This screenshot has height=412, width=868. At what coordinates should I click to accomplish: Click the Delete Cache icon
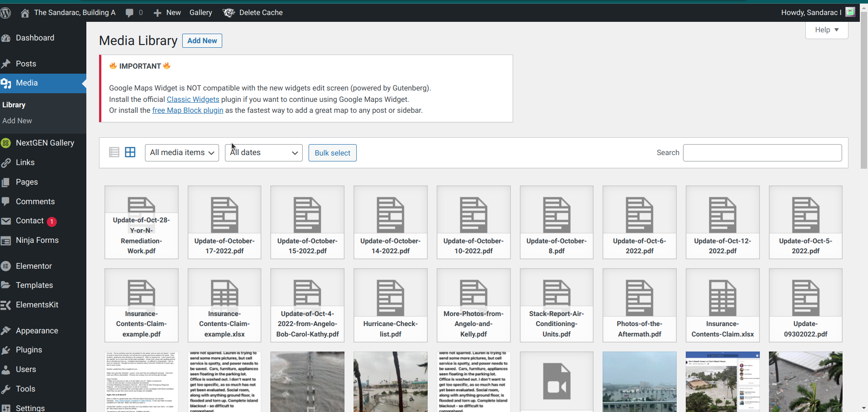click(229, 13)
